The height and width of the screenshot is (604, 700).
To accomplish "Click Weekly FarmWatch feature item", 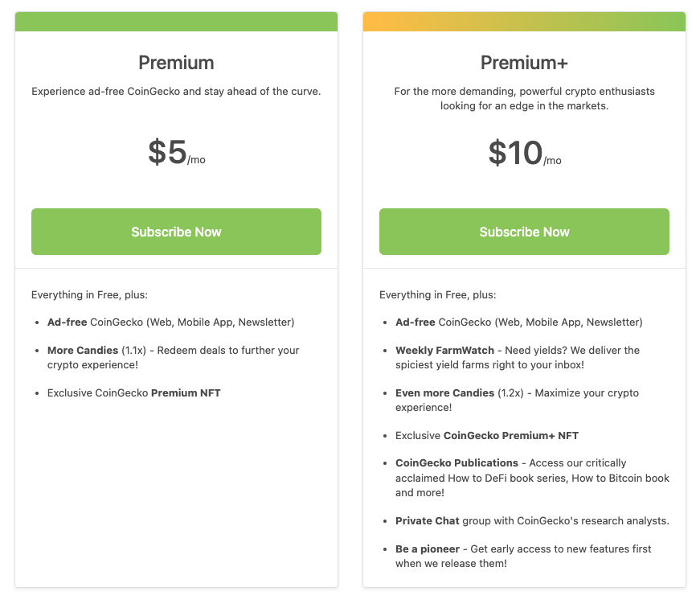I will tap(518, 357).
